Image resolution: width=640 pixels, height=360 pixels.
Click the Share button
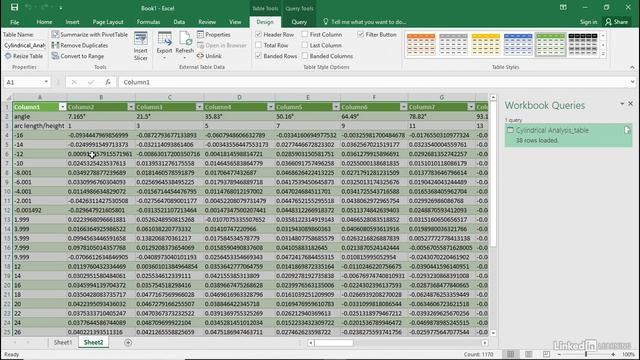(617, 22)
